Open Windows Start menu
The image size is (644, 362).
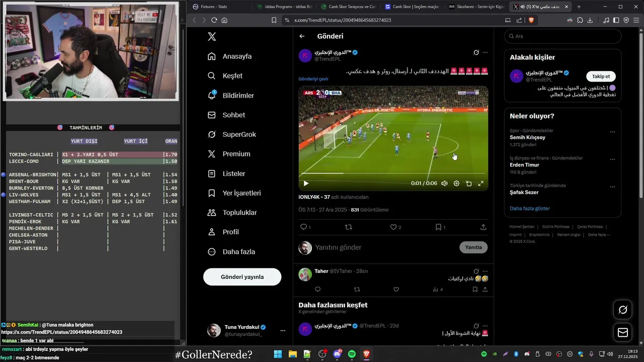[278, 354]
